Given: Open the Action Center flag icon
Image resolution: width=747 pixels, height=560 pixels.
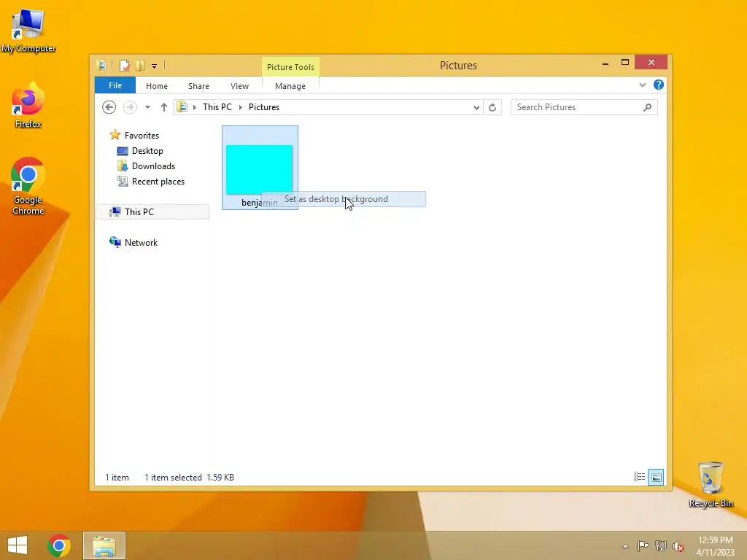Looking at the screenshot, I should point(643,545).
